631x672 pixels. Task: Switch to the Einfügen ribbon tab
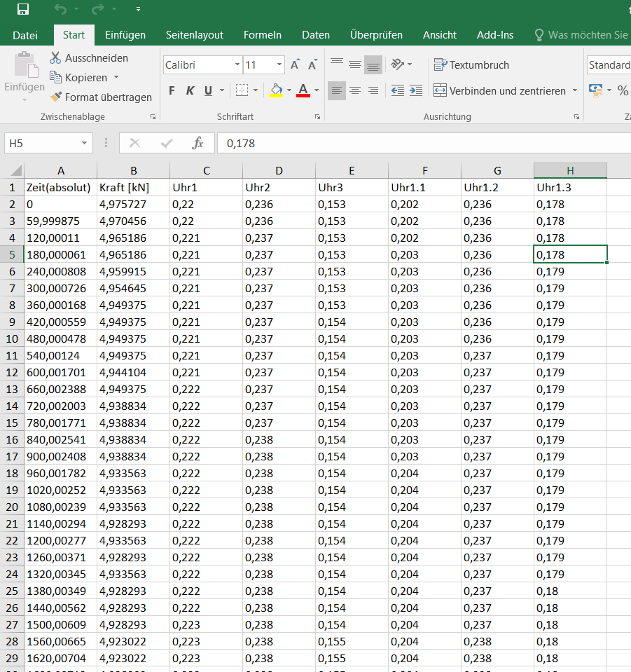point(125,35)
